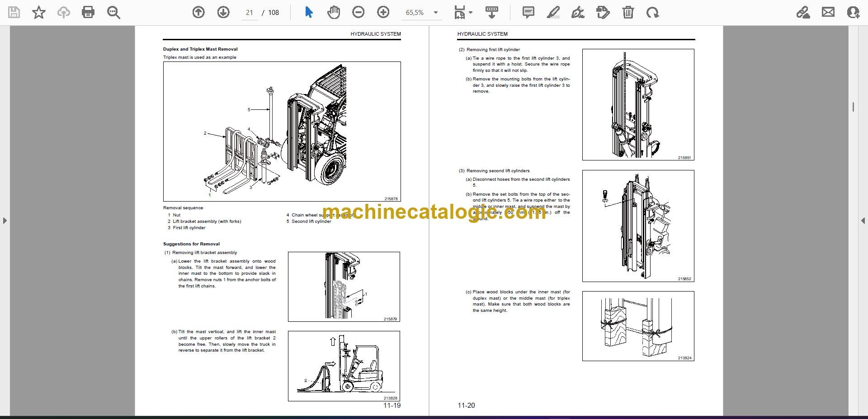Click the Save file icon
Viewport: 868px width, 419px height.
point(14,12)
